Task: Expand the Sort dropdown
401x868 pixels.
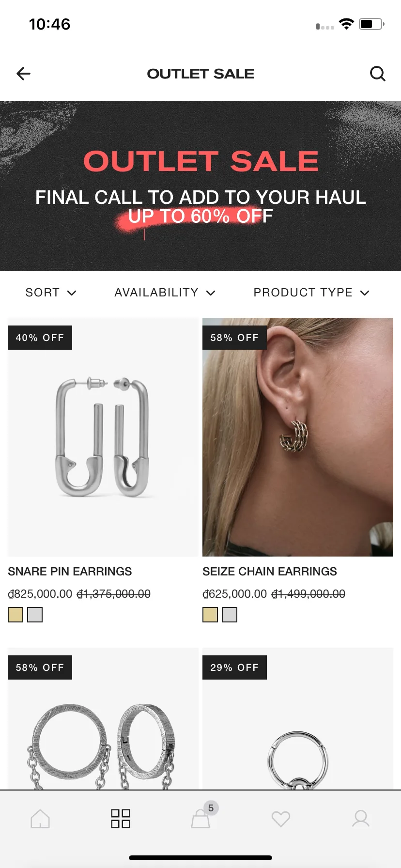Action: click(51, 293)
